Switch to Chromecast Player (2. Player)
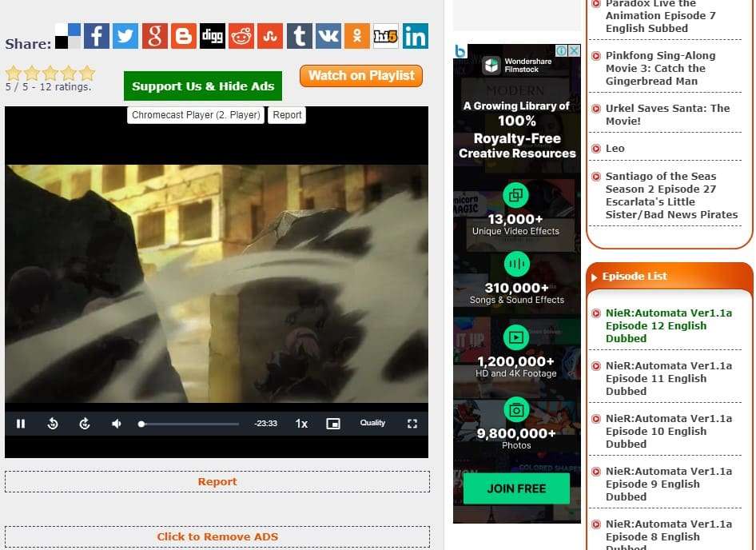 point(196,115)
